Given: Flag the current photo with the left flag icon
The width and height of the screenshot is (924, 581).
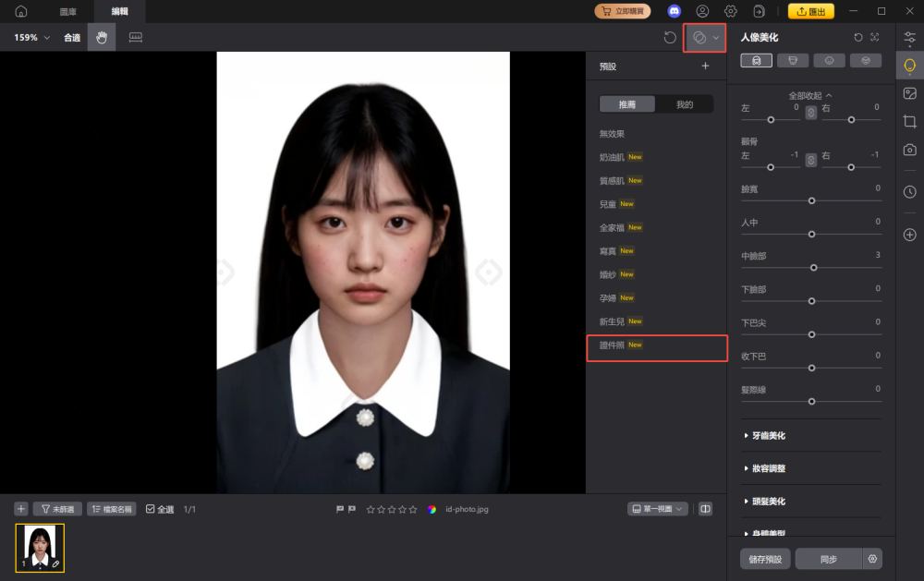Looking at the screenshot, I should coord(341,509).
